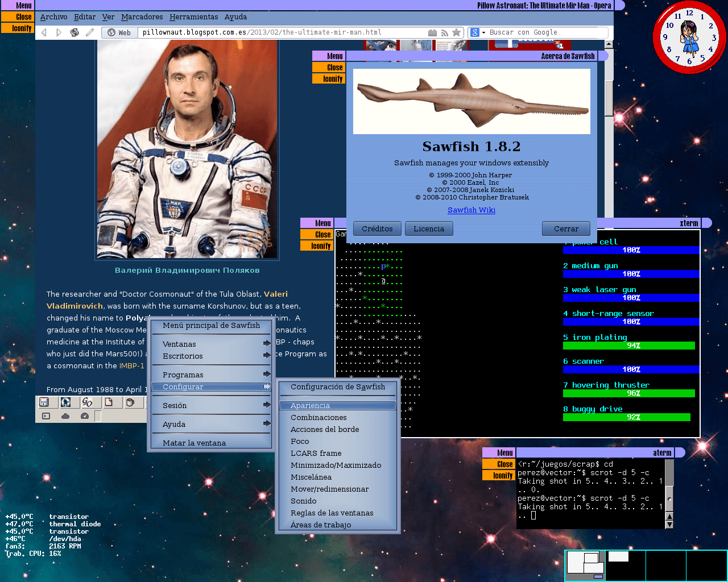Click the cosmonaut portrait photo
728x582 pixels.
click(x=187, y=149)
